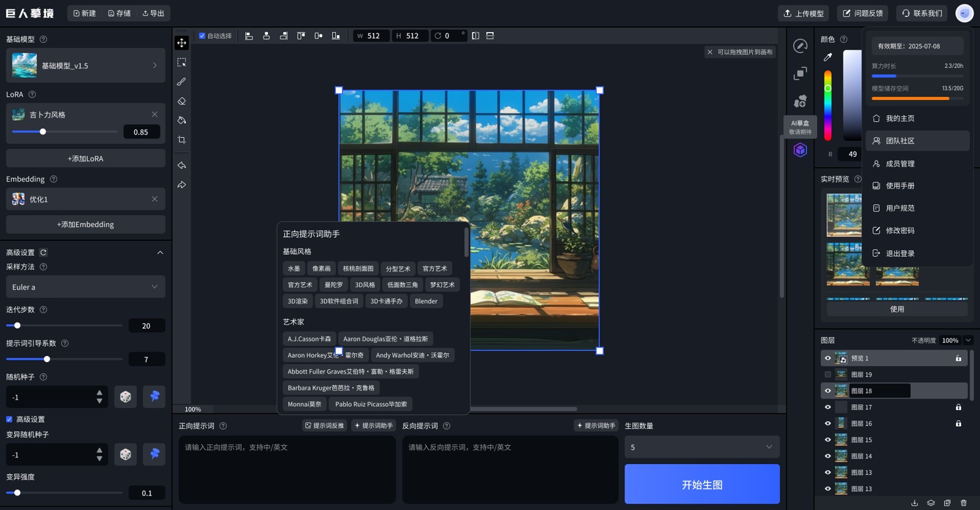
Task: Select the Brush tool
Action: point(181,81)
